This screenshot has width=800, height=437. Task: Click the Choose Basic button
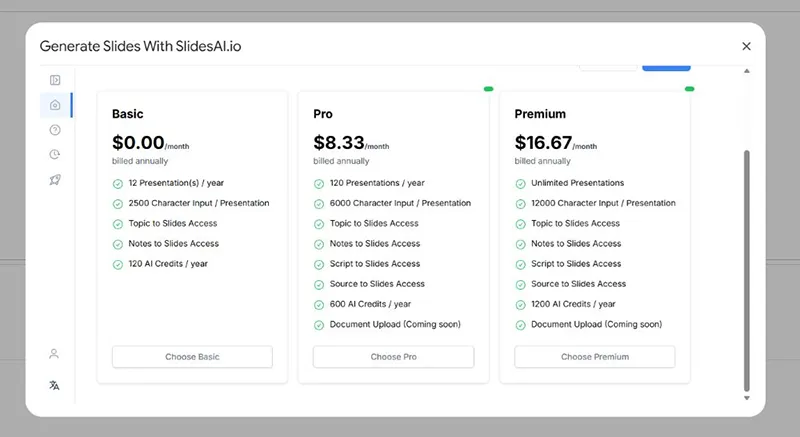[192, 357]
